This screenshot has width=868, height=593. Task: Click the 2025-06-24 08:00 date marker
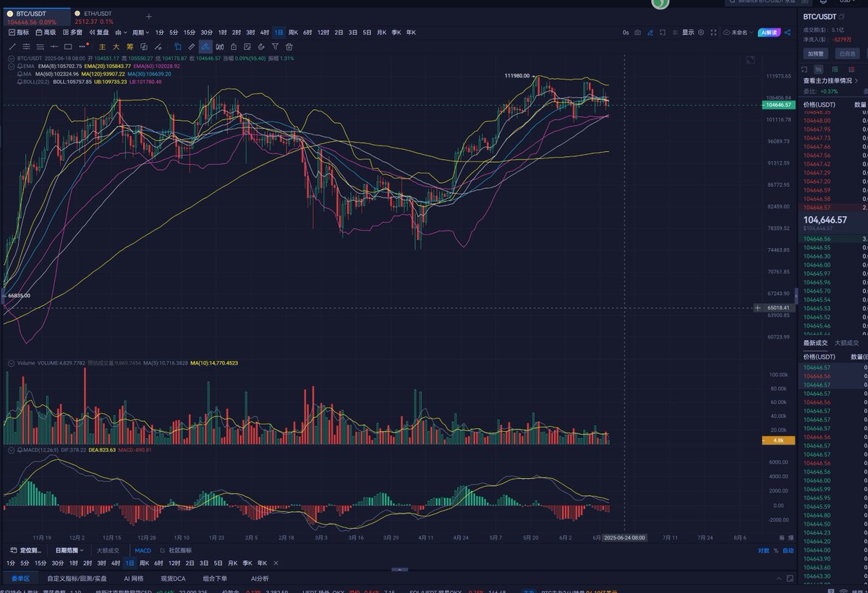pos(624,537)
